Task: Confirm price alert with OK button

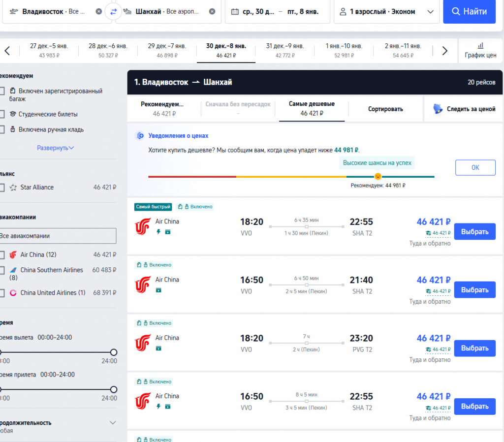Action: [475, 167]
